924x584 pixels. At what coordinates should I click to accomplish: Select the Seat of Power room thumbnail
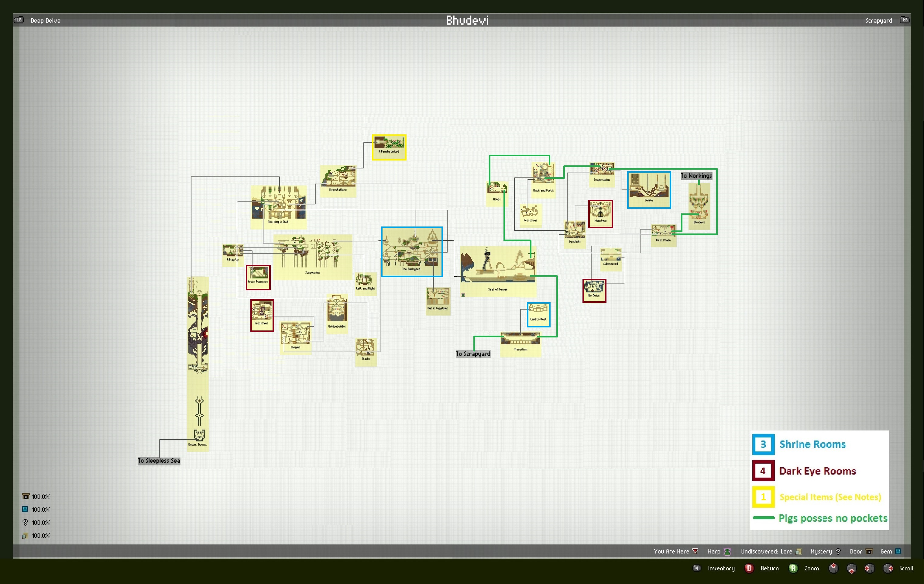tap(498, 269)
